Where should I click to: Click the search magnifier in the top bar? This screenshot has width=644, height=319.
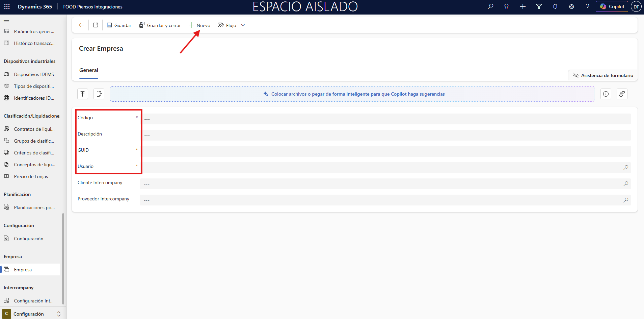coord(490,6)
